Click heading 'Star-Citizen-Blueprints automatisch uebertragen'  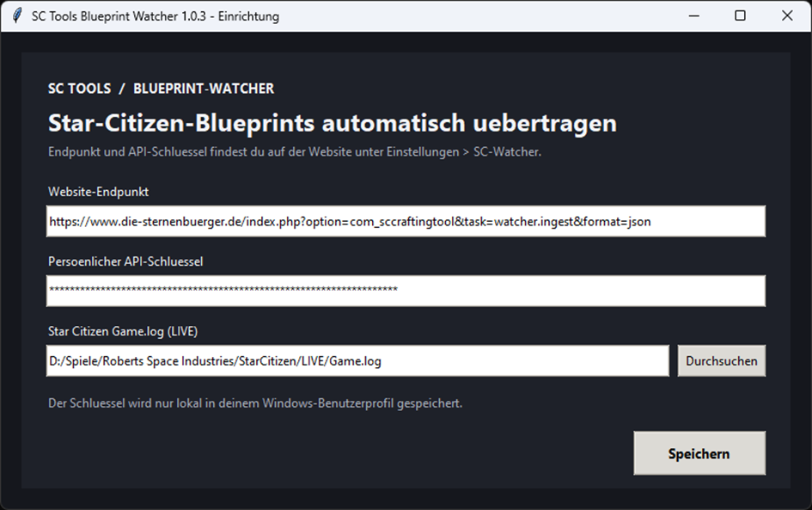(x=333, y=123)
